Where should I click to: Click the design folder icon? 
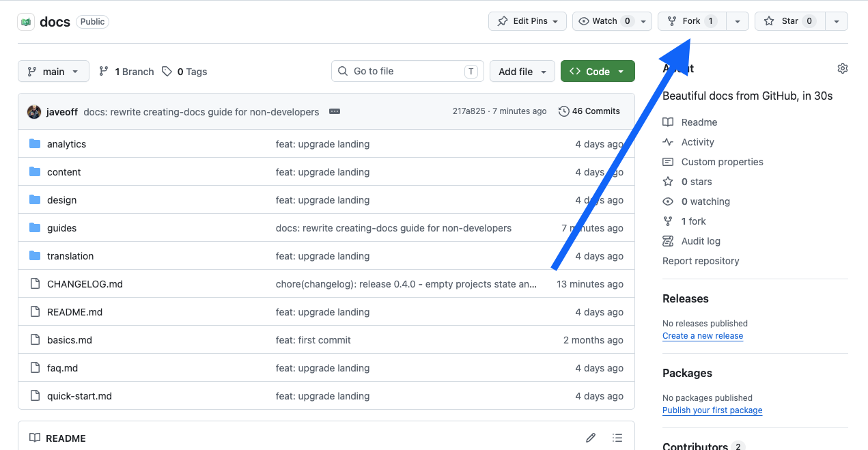35,199
